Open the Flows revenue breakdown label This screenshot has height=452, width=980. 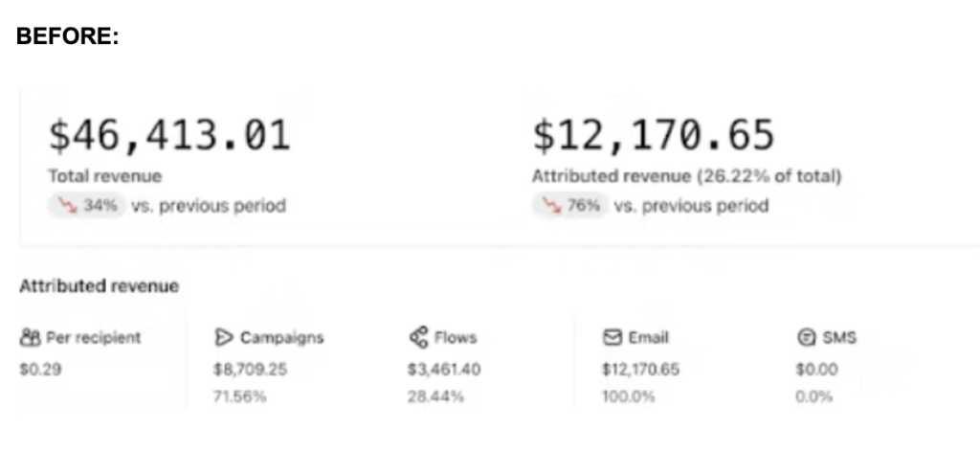[456, 337]
